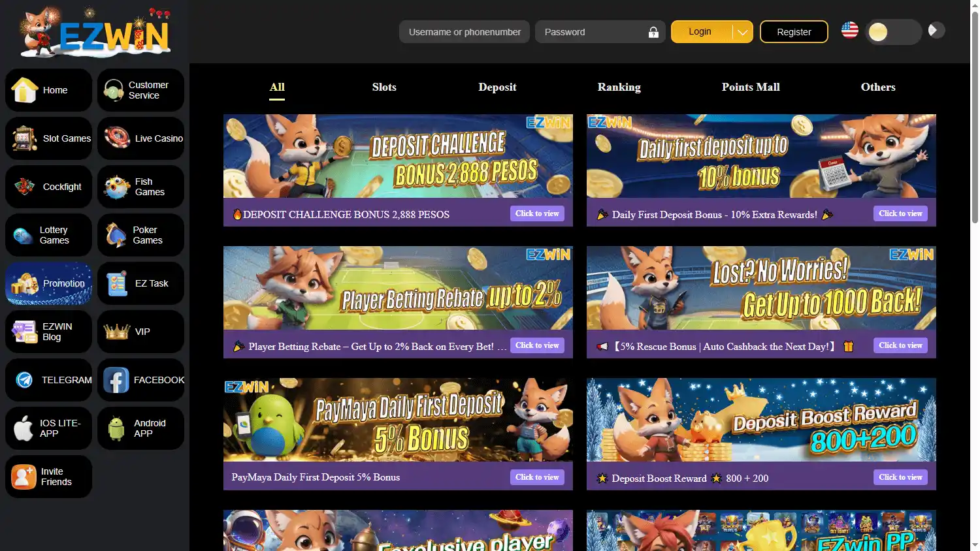980x551 pixels.
Task: Click to view Player Betting Rebate
Action: (537, 345)
